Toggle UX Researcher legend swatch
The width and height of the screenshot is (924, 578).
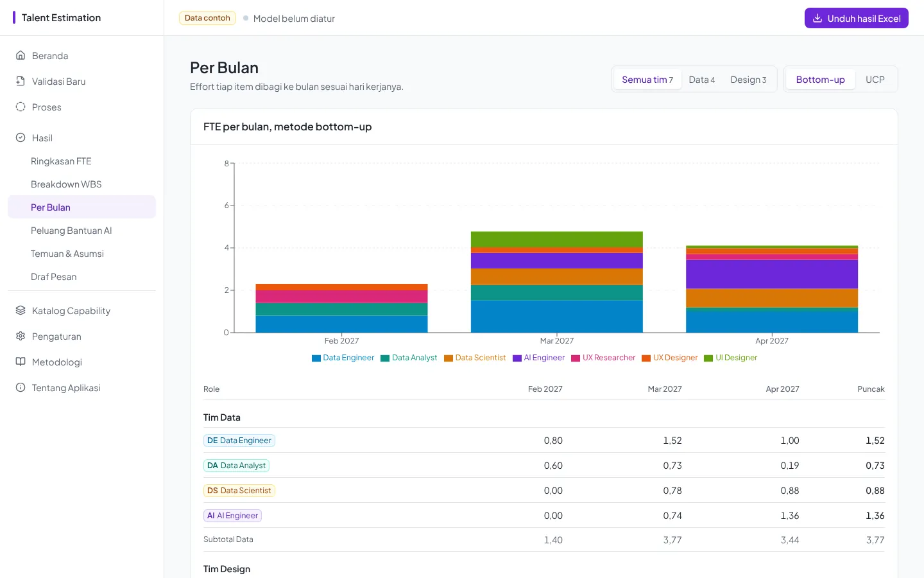(x=576, y=358)
